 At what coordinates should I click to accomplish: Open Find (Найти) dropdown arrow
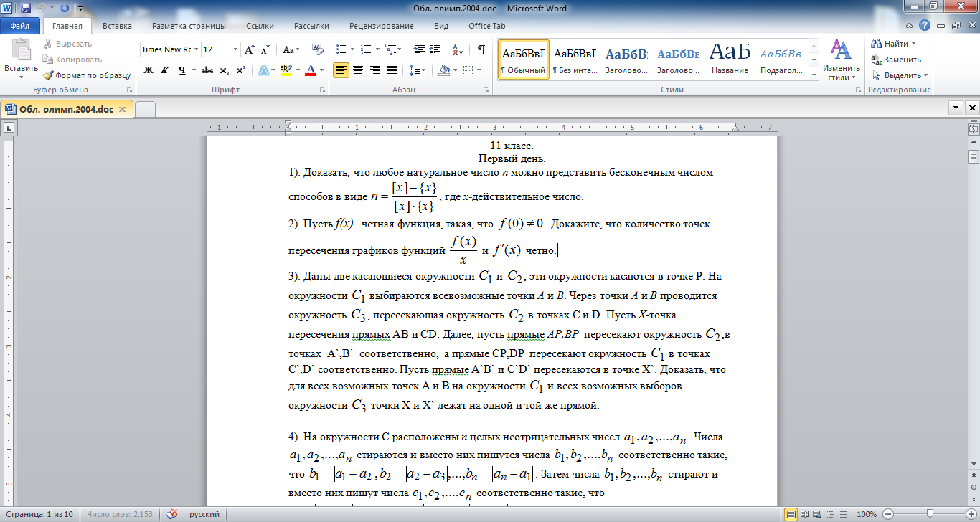[x=913, y=44]
